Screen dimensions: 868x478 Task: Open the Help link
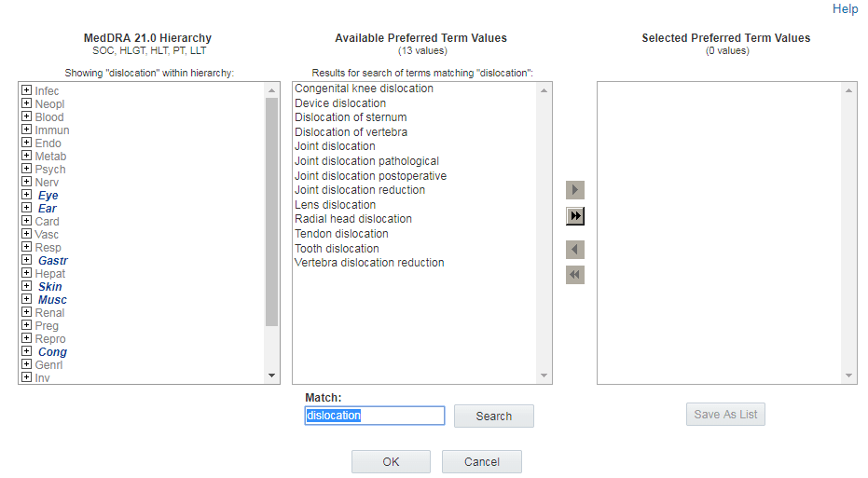pyautogui.click(x=845, y=9)
